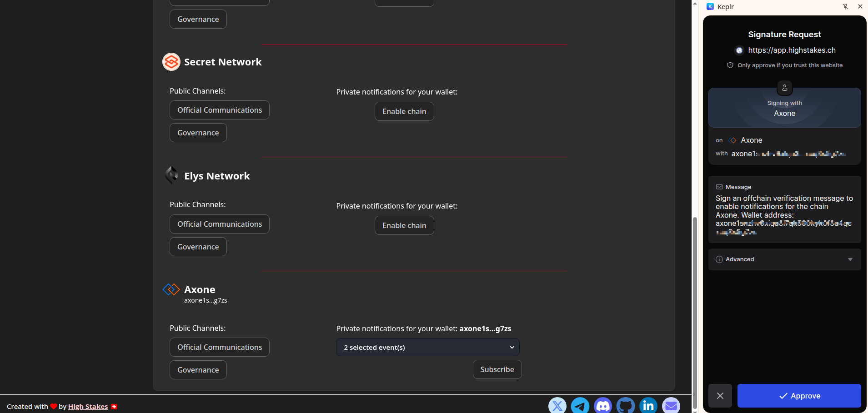Click the Signing with Axone card

[784, 108]
